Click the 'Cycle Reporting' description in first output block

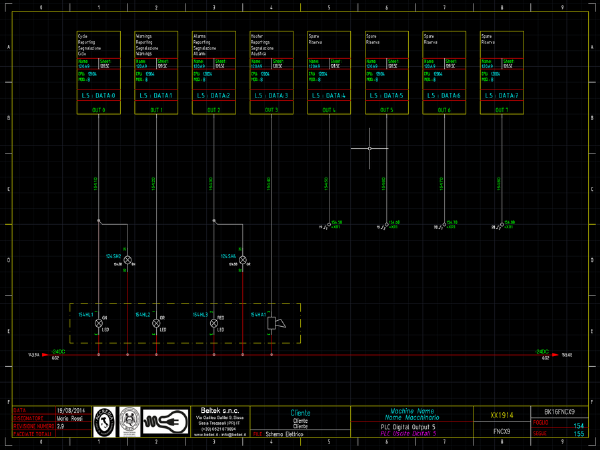[87, 39]
